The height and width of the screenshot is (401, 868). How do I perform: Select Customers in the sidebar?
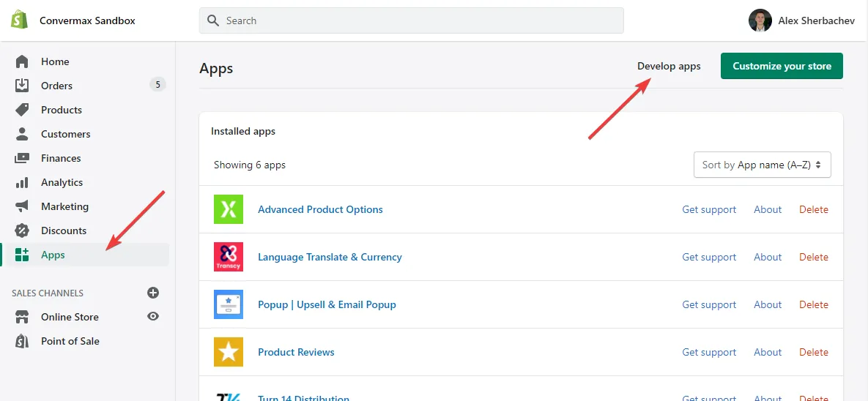65,134
